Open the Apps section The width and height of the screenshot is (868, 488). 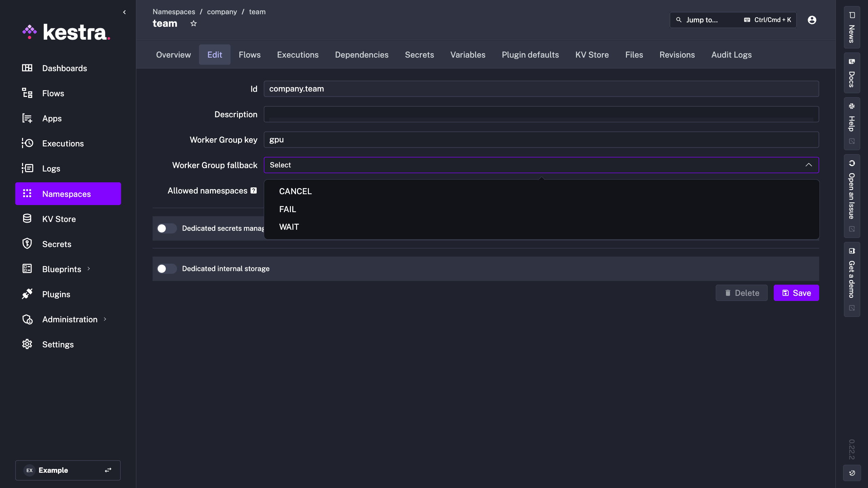(52, 118)
